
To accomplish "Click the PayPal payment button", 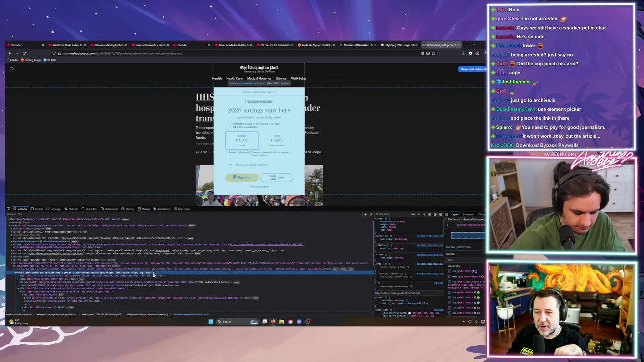I will point(242,177).
